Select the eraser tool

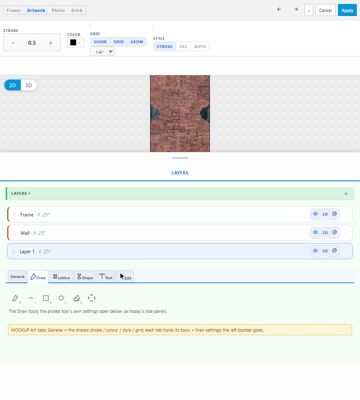click(77, 298)
